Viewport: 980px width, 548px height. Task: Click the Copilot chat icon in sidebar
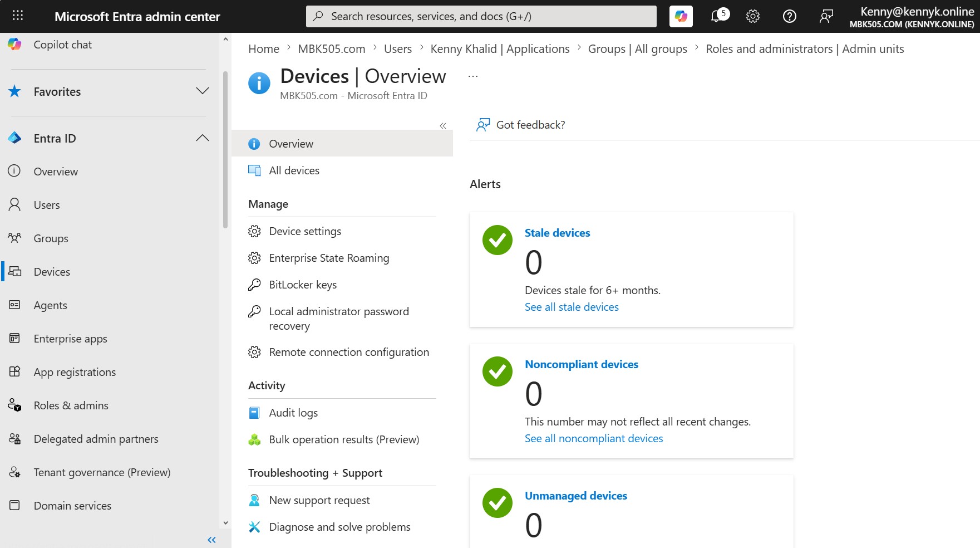click(14, 45)
